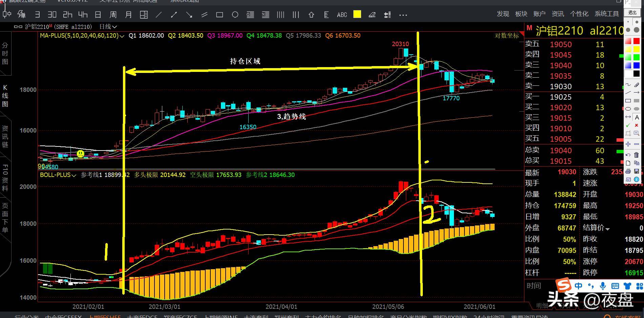
Task: Click the Sogou input method S icon
Action: coord(564,285)
